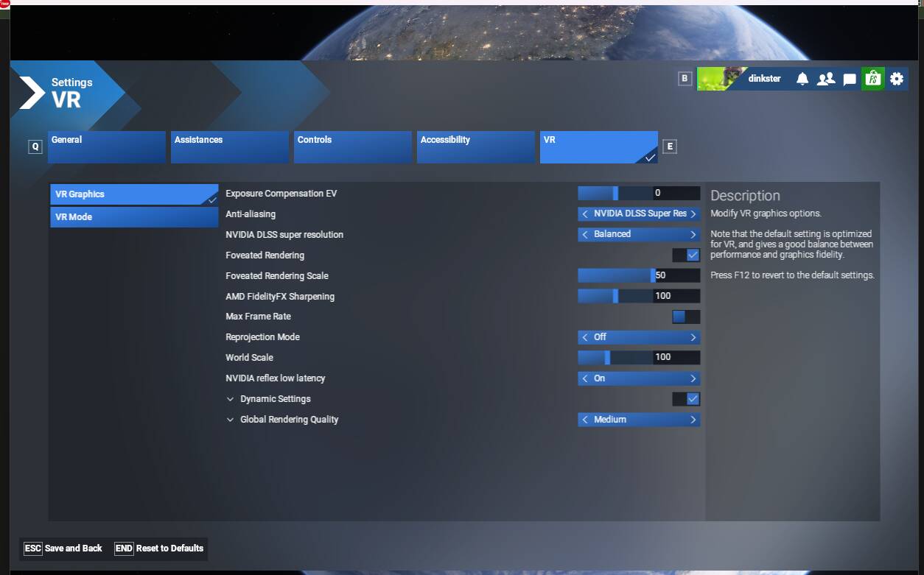
Task: Toggle the Max Frame Rate switch
Action: [x=686, y=317]
